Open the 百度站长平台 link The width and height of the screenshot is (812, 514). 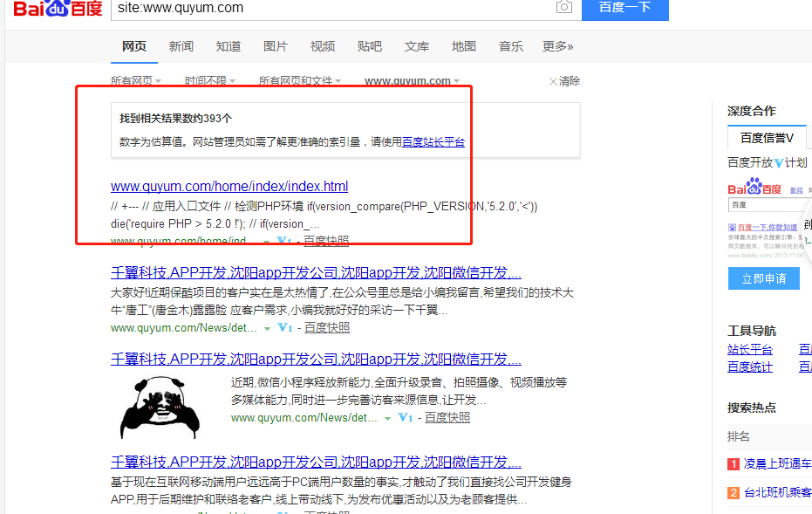(x=433, y=142)
